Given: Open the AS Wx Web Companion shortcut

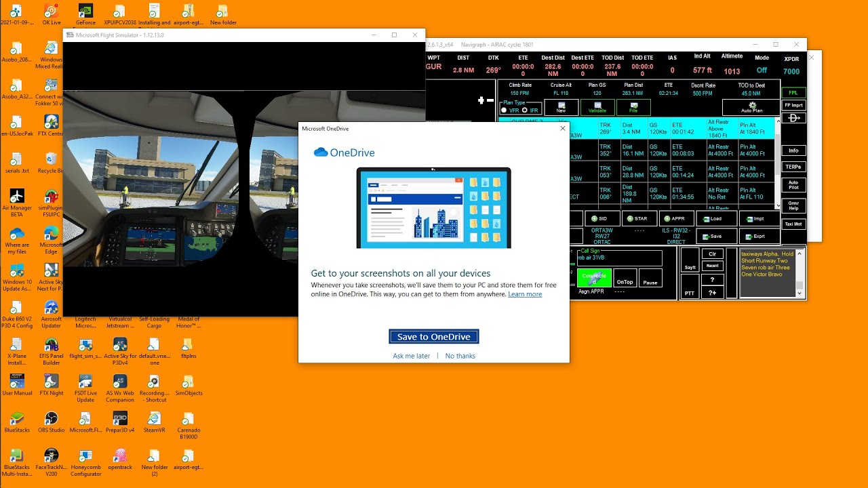Looking at the screenshot, I should tap(120, 388).
